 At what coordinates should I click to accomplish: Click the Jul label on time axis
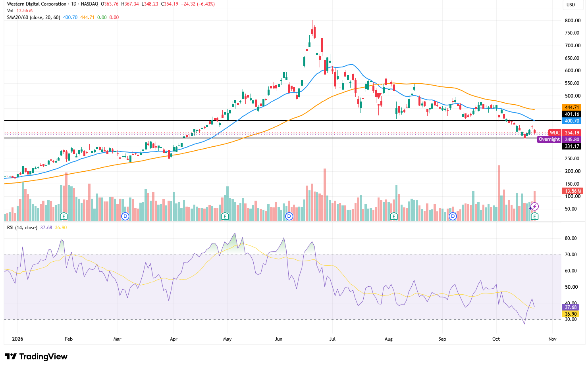(x=332, y=339)
